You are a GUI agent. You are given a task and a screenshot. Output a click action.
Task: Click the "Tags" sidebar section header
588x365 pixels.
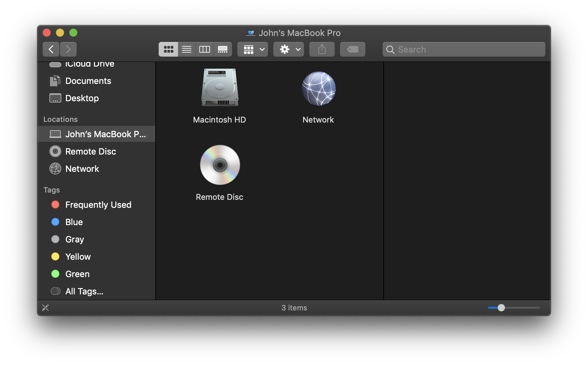pos(52,190)
